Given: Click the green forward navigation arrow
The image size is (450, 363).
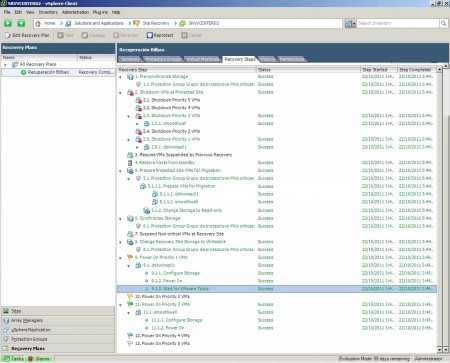Looking at the screenshot, I should click(x=21, y=23).
